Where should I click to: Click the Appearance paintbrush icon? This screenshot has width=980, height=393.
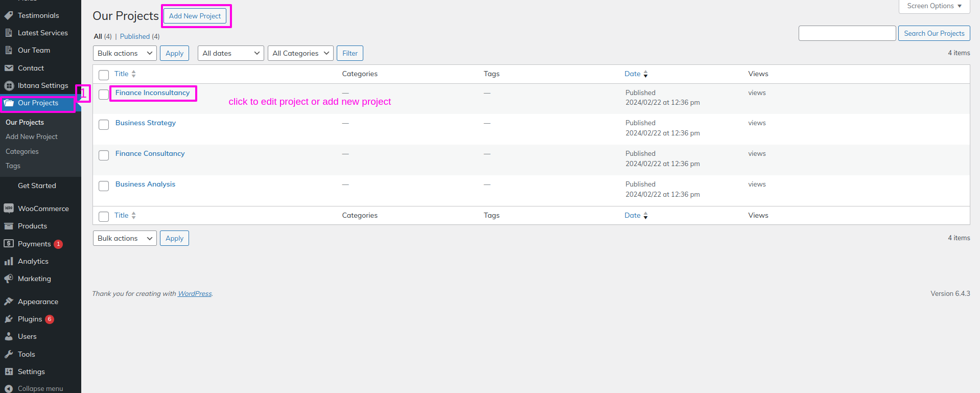9,302
